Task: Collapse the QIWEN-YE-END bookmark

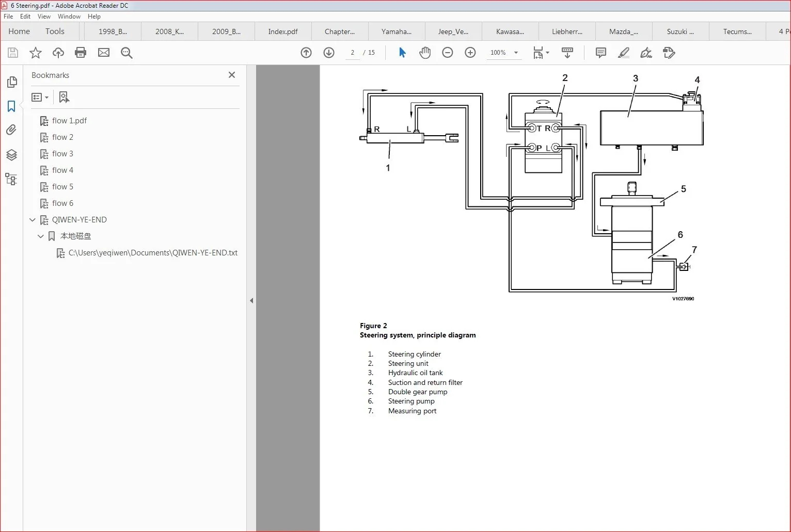Action: point(33,220)
